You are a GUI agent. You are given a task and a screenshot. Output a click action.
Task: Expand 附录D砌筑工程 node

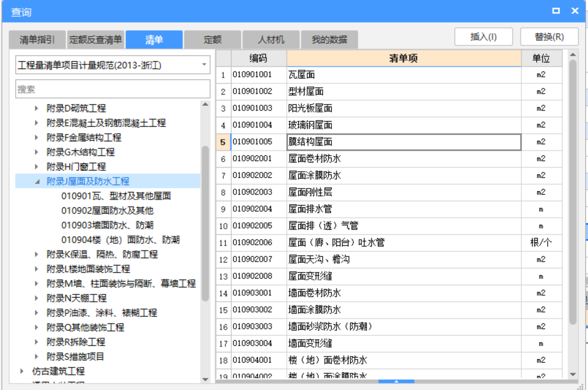37,108
